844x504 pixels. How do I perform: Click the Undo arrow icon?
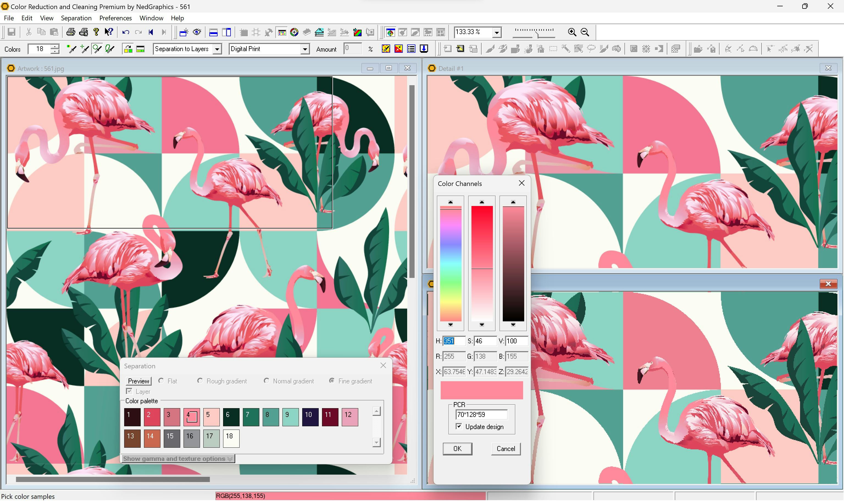coord(125,32)
